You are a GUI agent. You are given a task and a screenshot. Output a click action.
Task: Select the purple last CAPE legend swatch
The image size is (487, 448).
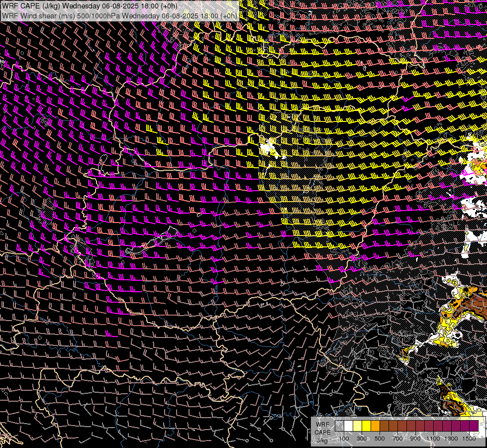coord(474,426)
